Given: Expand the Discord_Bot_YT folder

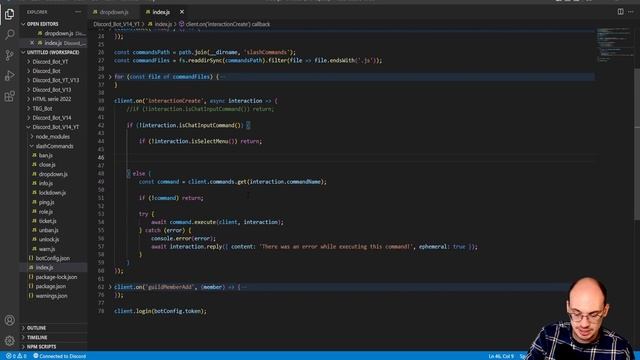Looking at the screenshot, I should 50,62.
